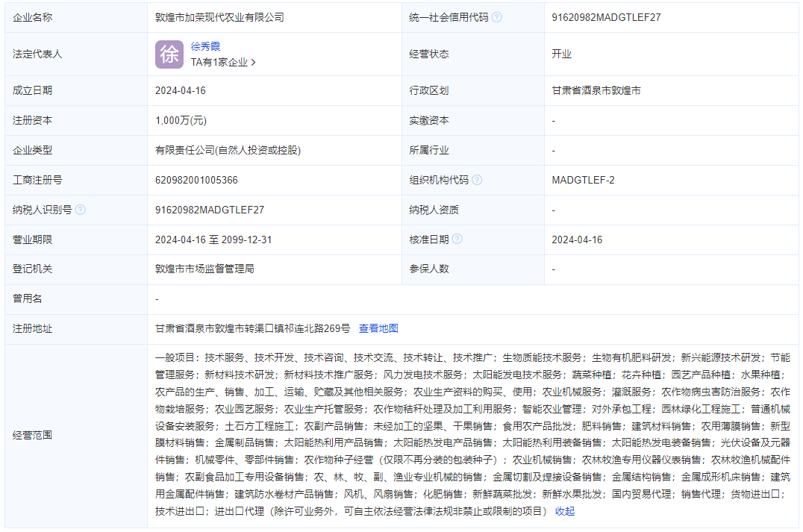Click 实缴资本 label cell
The height and width of the screenshot is (532, 803).
coord(472,120)
